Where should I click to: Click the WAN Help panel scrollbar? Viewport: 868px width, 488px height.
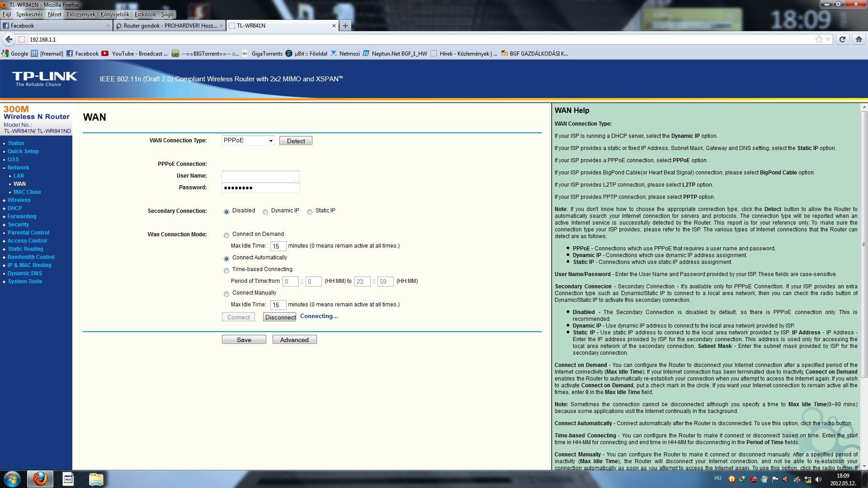864,244
